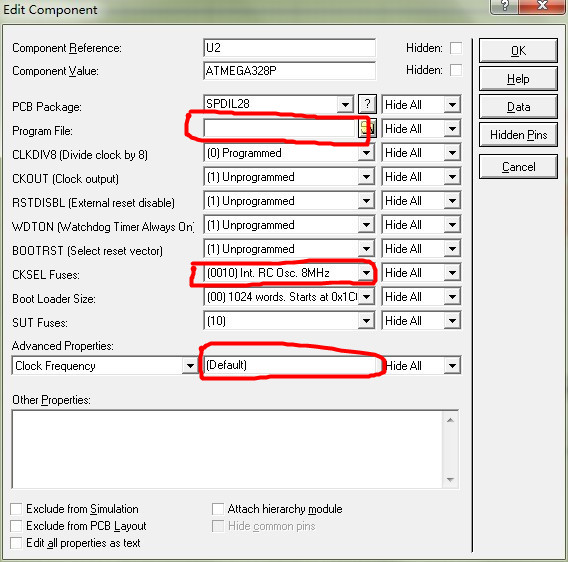Click the Component Reference U2 field
Image resolution: width=568 pixels, height=562 pixels.
pyautogui.click(x=289, y=48)
